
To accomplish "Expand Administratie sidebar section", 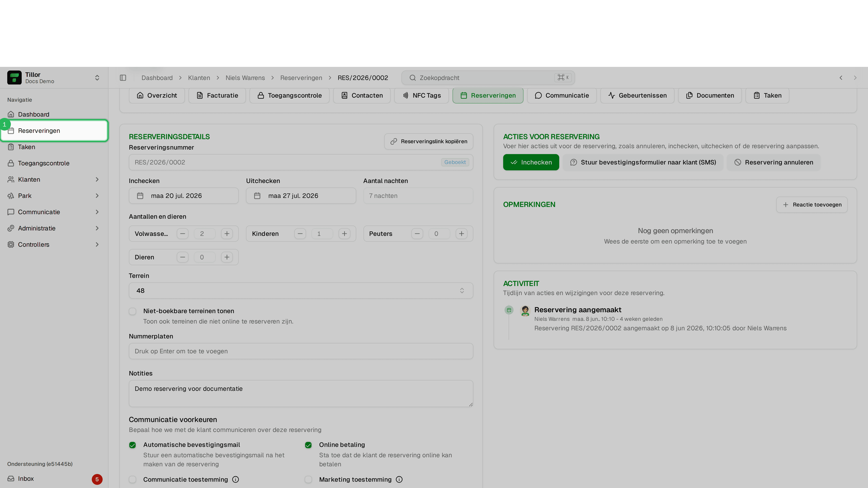I will [54, 228].
